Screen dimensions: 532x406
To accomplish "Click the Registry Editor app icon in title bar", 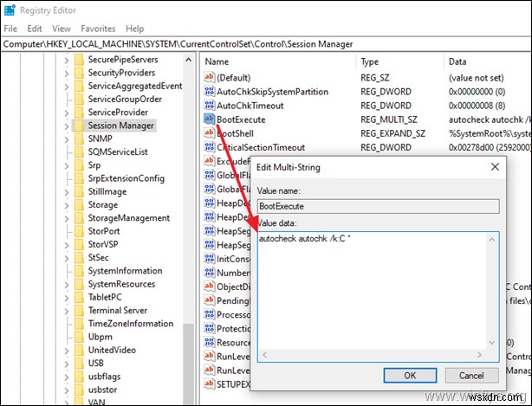I will point(10,10).
